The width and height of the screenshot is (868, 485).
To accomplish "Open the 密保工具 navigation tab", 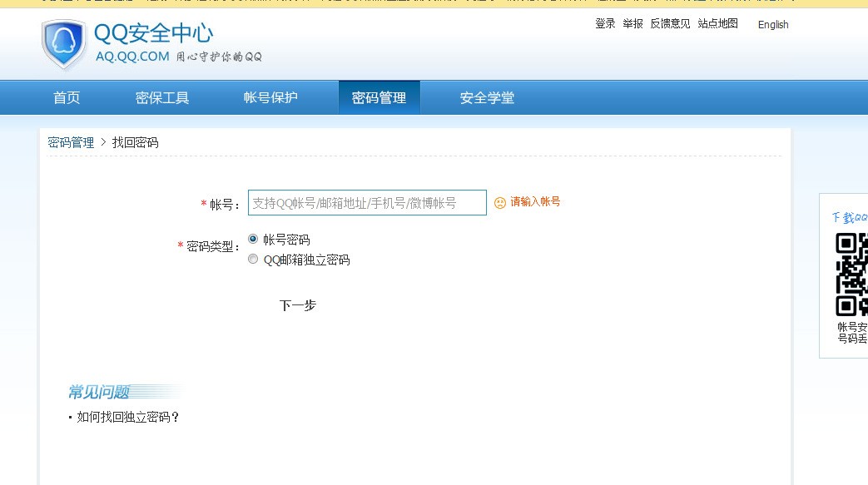I will [162, 98].
